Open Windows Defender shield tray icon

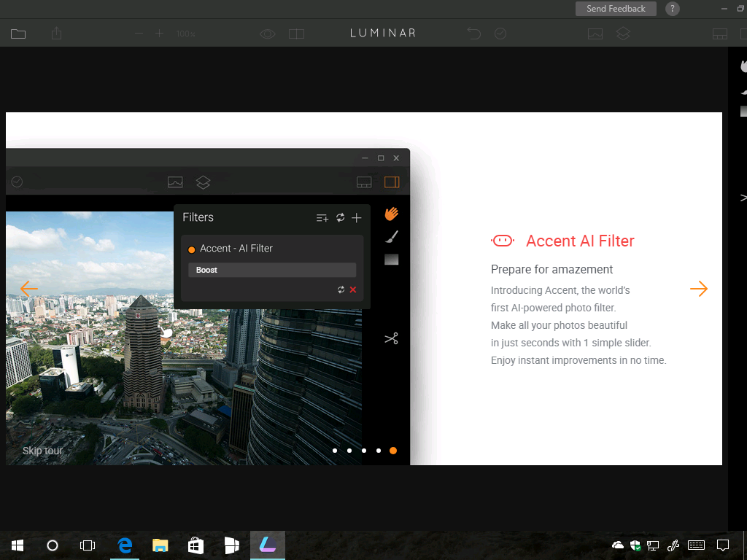coord(635,545)
